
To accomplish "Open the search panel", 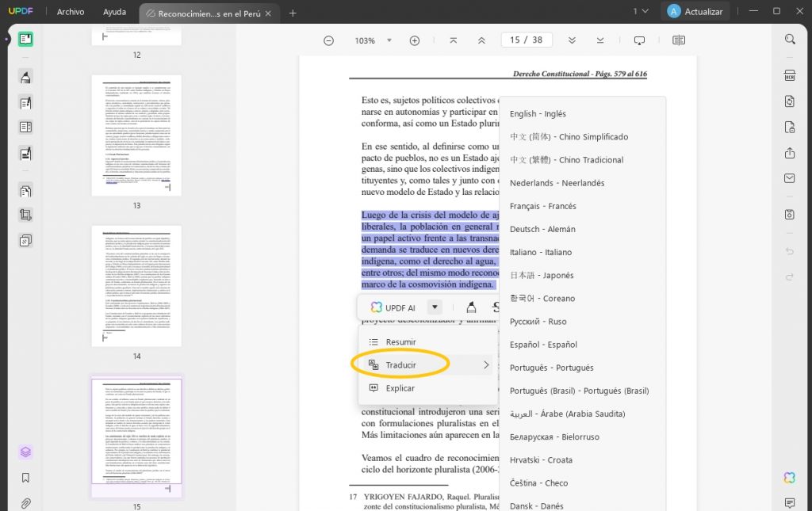I will (x=790, y=39).
